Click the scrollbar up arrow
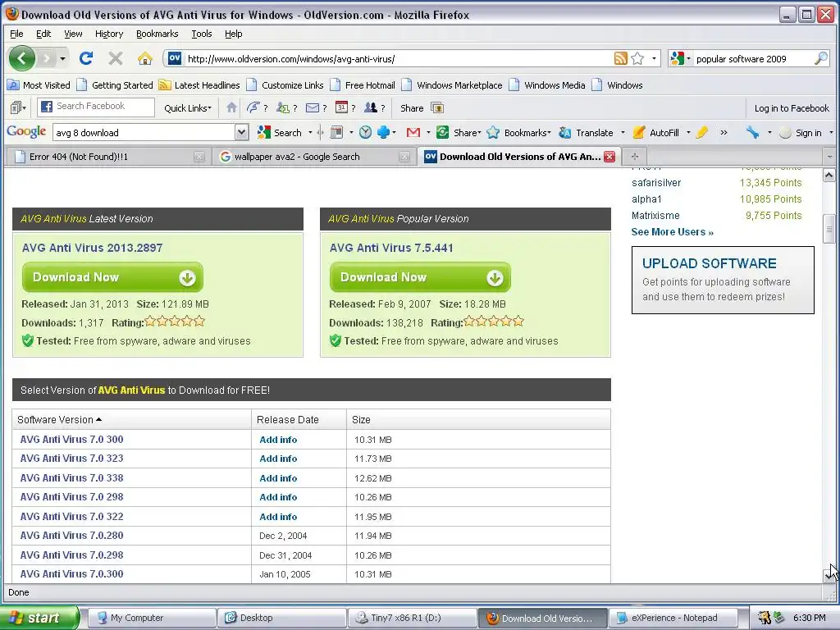 [829, 176]
